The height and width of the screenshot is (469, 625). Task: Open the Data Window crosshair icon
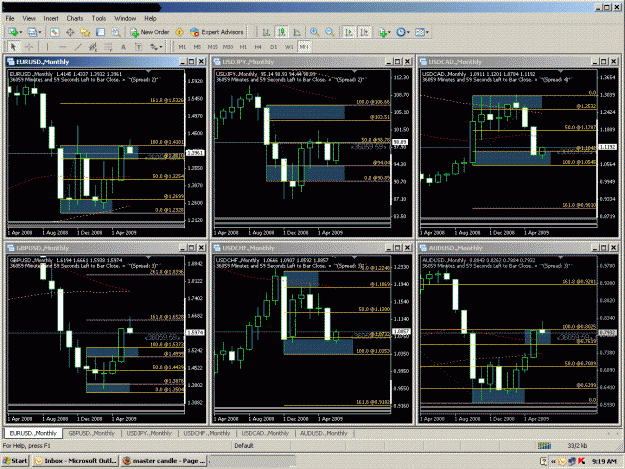pyautogui.click(x=70, y=32)
